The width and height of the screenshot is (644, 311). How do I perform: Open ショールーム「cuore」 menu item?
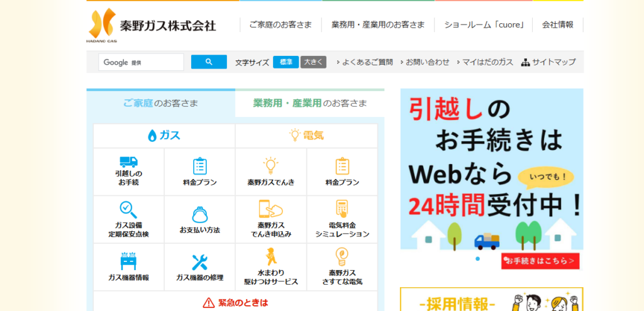point(484,25)
